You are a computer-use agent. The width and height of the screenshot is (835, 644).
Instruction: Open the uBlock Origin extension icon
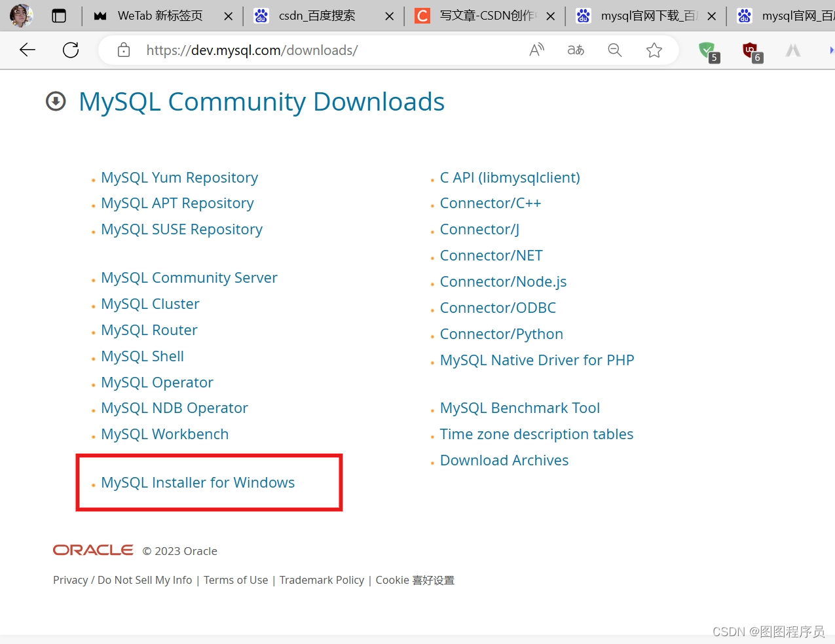click(751, 51)
